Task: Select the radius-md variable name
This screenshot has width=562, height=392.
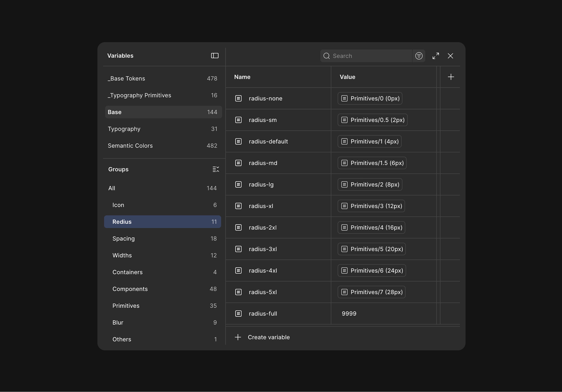Action: [x=263, y=163]
